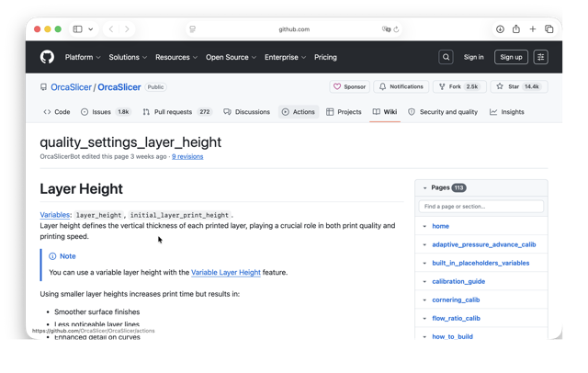The width and height of the screenshot is (588, 373).
Task: Click the translate icon in address bar
Action: point(386,28)
